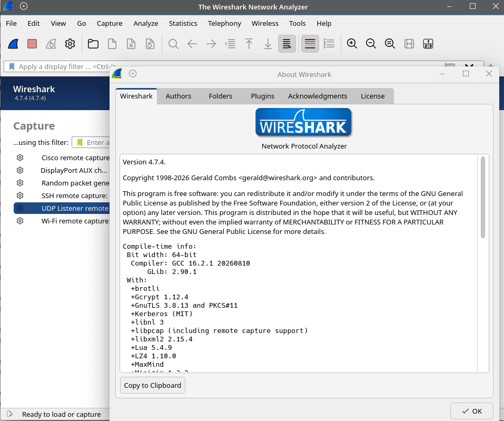Image resolution: width=504 pixels, height=421 pixels.
Task: Open a capture file folder icon
Action: tap(93, 44)
